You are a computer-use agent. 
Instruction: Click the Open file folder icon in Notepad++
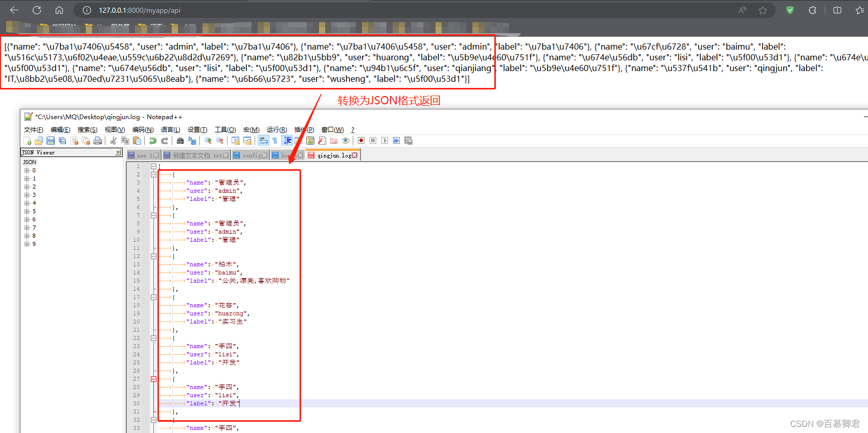tap(39, 141)
